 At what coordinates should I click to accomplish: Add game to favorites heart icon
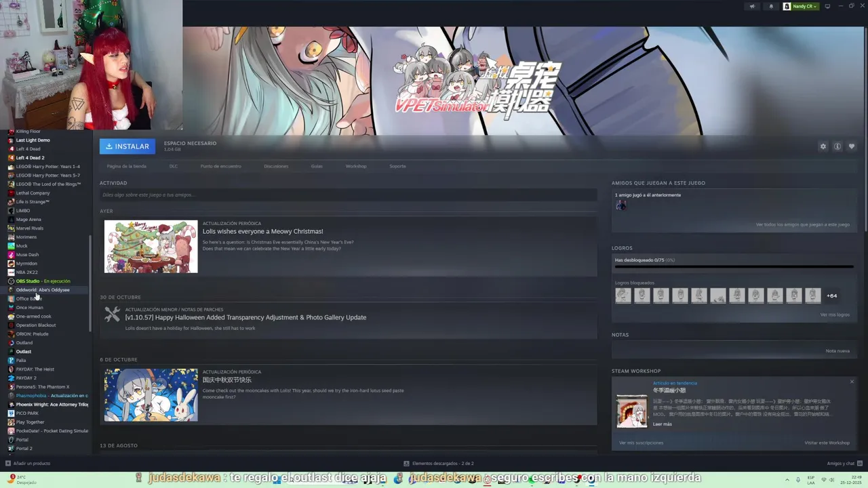[852, 146]
